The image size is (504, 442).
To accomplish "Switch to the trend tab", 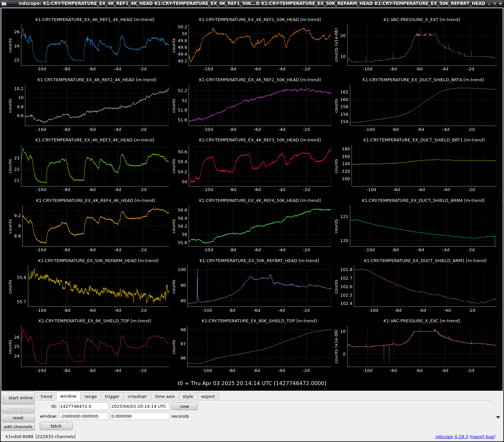I will [x=46, y=396].
